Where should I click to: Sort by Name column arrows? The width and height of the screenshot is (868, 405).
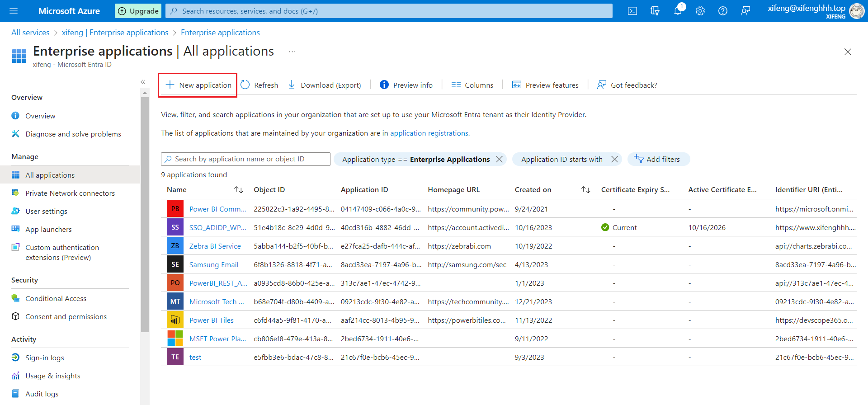click(x=239, y=190)
